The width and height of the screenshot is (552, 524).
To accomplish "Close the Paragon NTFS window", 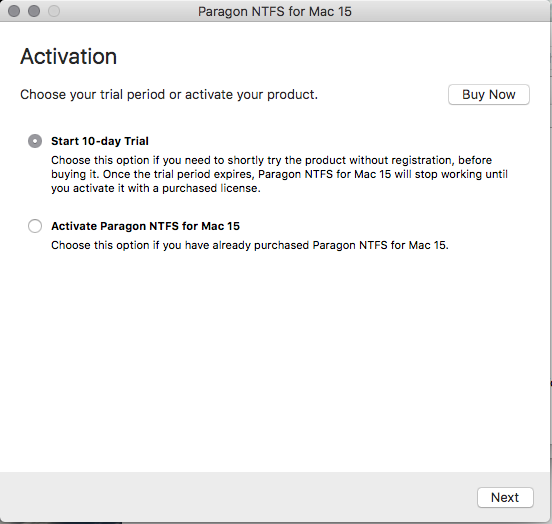I will point(14,11).
